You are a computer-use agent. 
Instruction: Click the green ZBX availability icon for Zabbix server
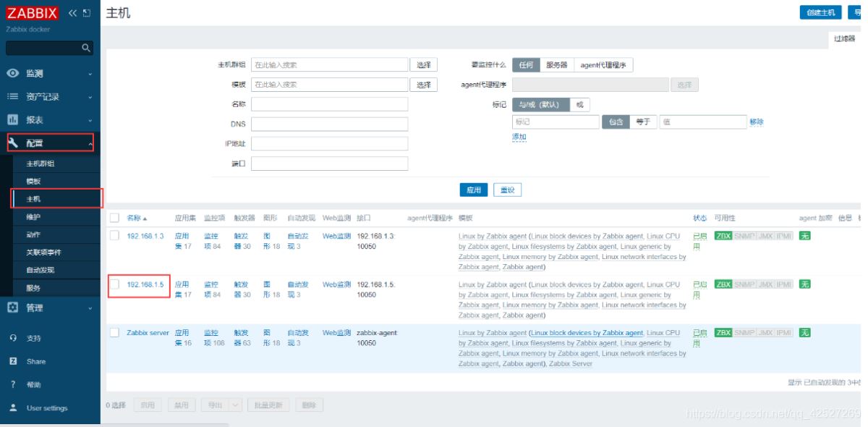pos(723,332)
